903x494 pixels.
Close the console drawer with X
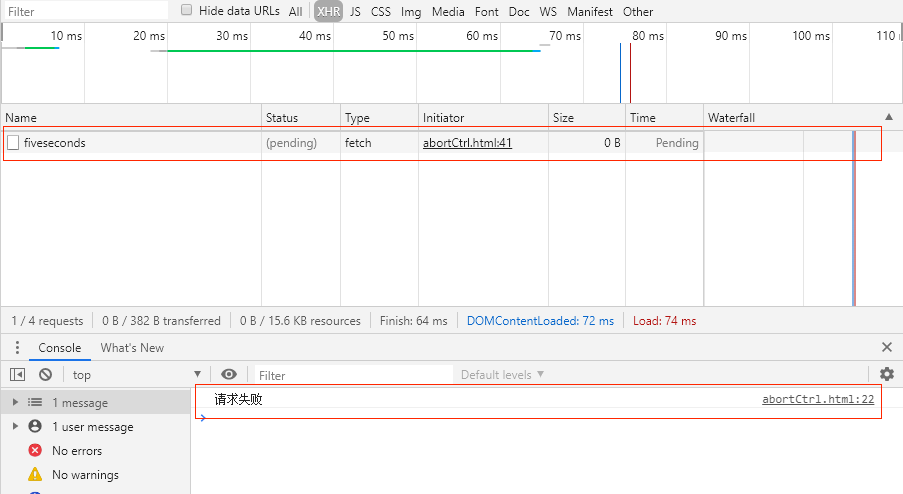click(x=886, y=347)
